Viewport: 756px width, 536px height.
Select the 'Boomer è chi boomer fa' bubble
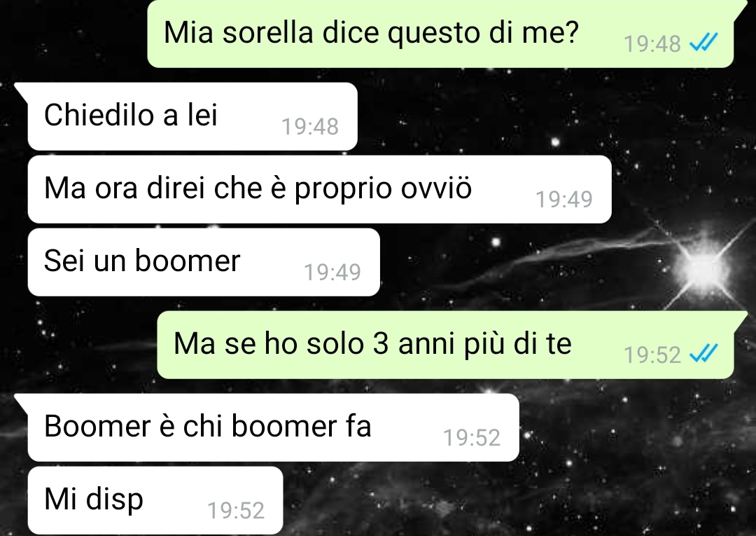click(x=274, y=427)
